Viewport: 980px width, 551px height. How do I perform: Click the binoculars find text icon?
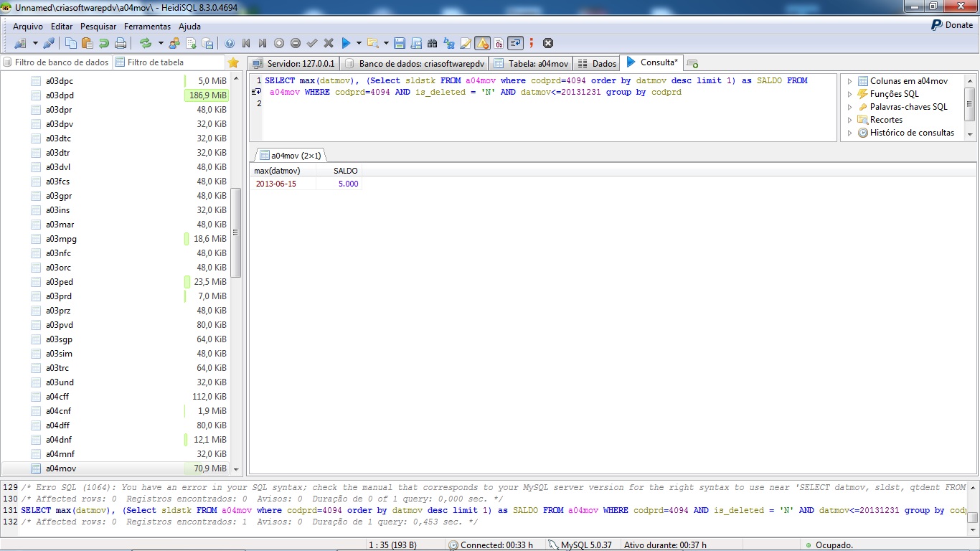[x=433, y=43]
